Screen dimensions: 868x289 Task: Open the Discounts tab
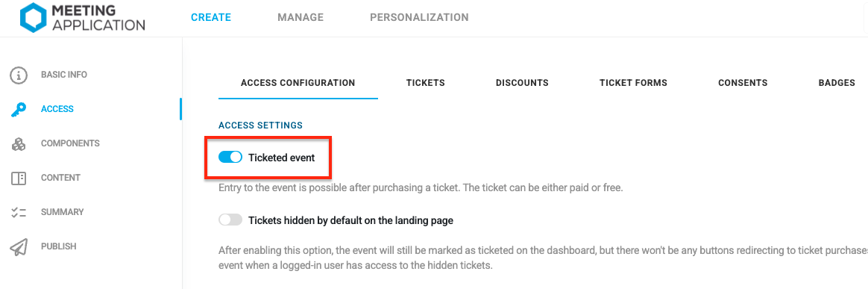522,83
